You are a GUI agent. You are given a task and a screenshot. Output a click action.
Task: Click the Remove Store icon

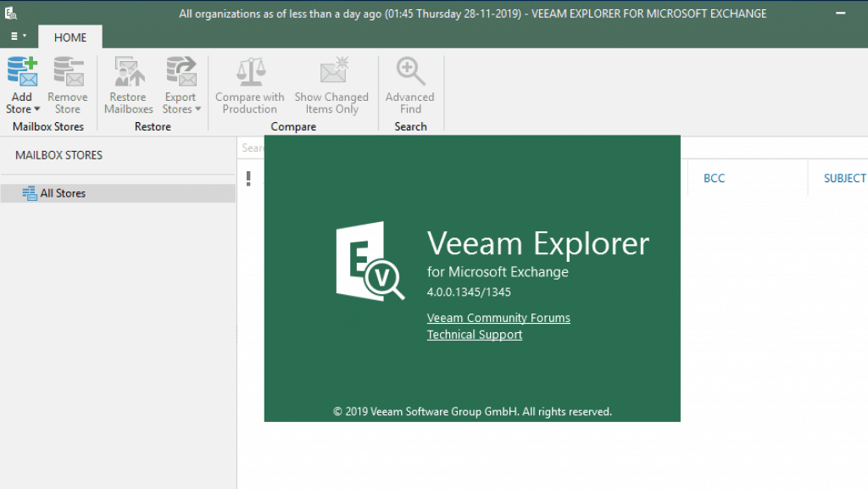tap(68, 71)
